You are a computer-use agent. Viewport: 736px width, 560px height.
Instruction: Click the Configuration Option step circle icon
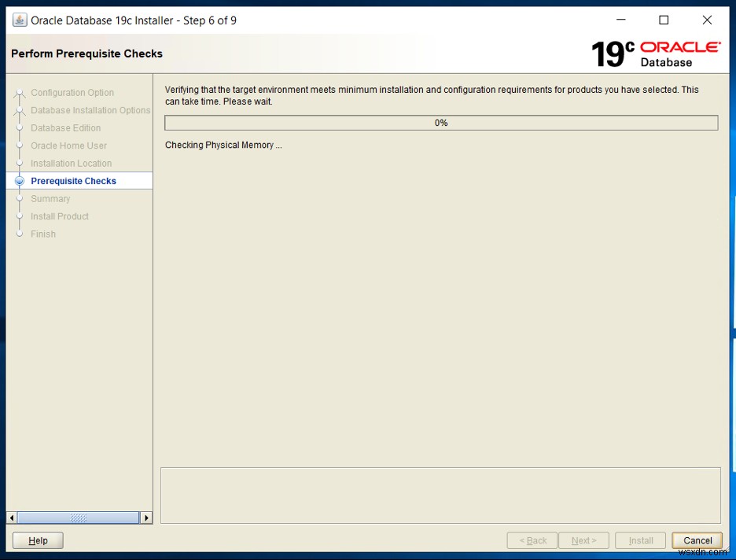pos(19,92)
